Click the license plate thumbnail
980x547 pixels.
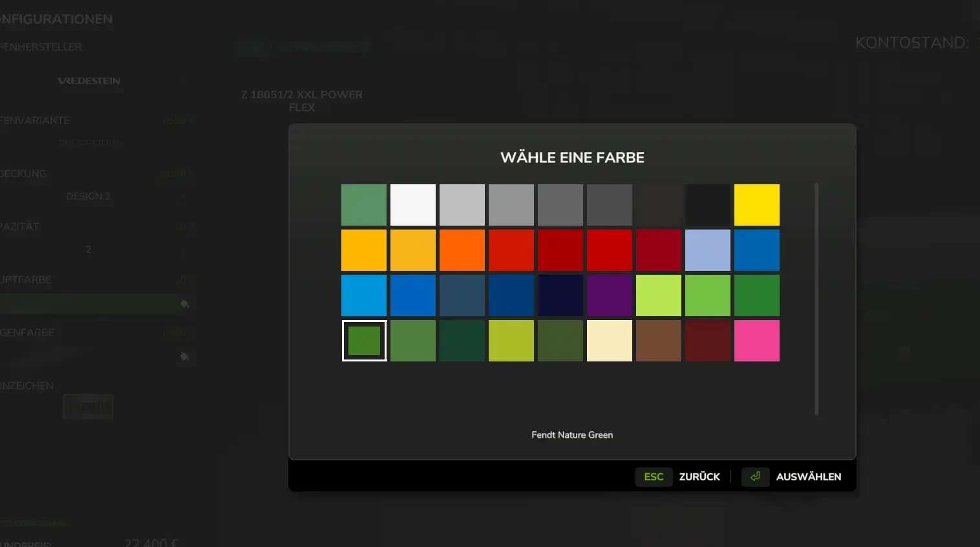[88, 407]
